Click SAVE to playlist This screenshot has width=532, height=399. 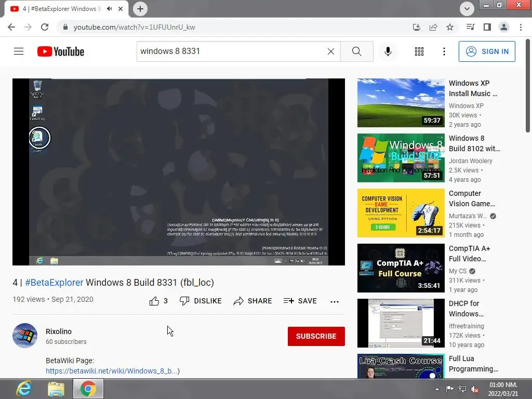(300, 301)
